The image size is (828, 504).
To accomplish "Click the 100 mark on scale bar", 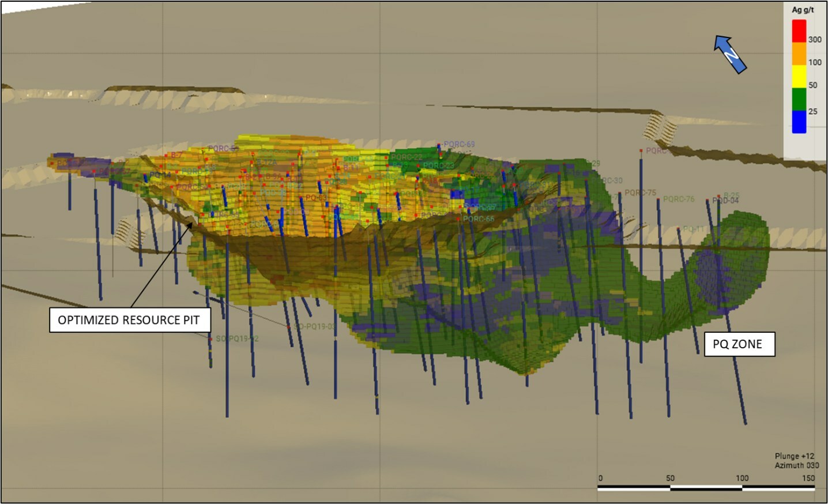I will (742, 478).
